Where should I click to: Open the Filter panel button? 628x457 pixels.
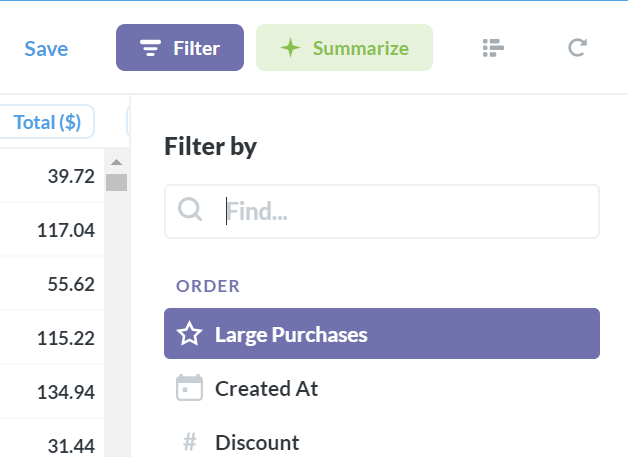[180, 48]
